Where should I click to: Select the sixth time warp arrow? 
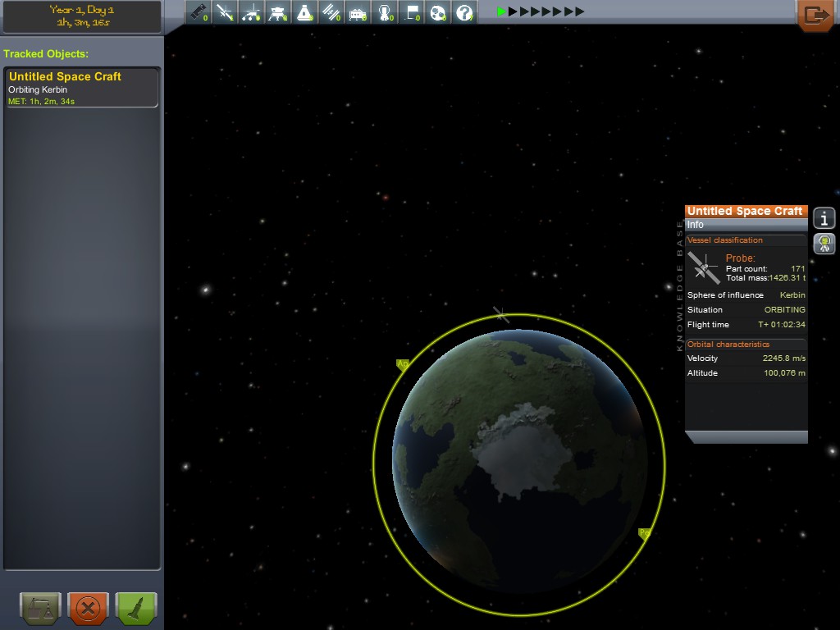click(x=558, y=11)
